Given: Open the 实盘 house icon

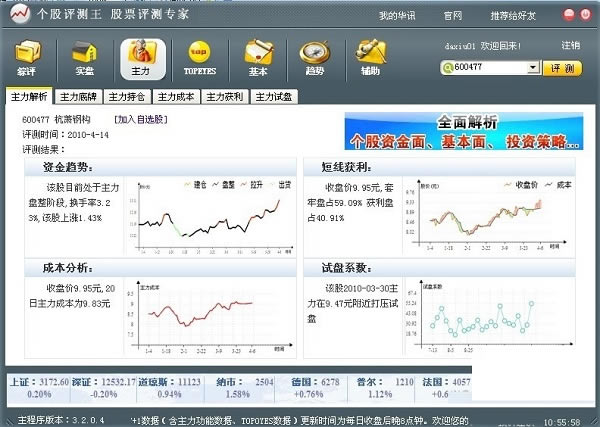Looking at the screenshot, I should pos(85,59).
